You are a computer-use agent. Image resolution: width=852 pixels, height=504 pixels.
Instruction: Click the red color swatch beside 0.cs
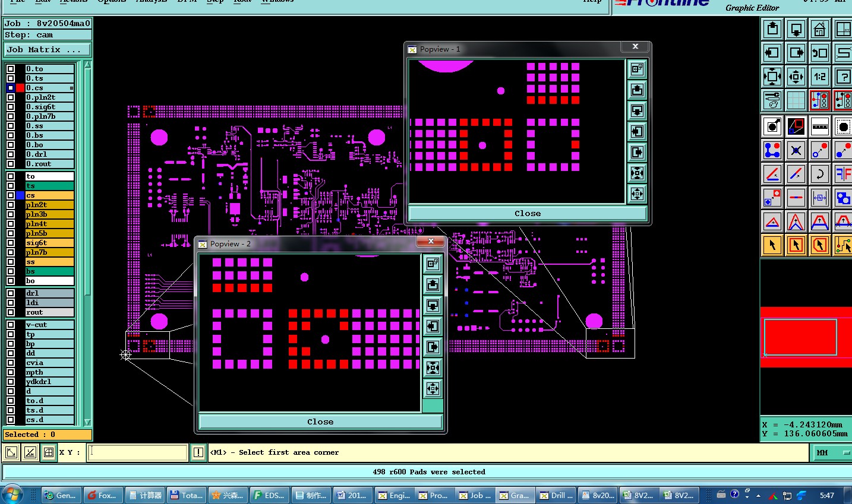tap(20, 88)
